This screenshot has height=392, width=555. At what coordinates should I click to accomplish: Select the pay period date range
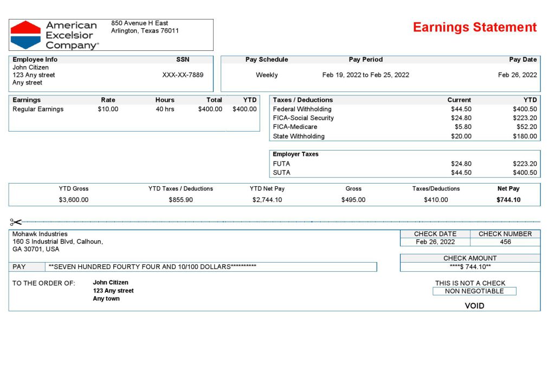click(x=365, y=75)
